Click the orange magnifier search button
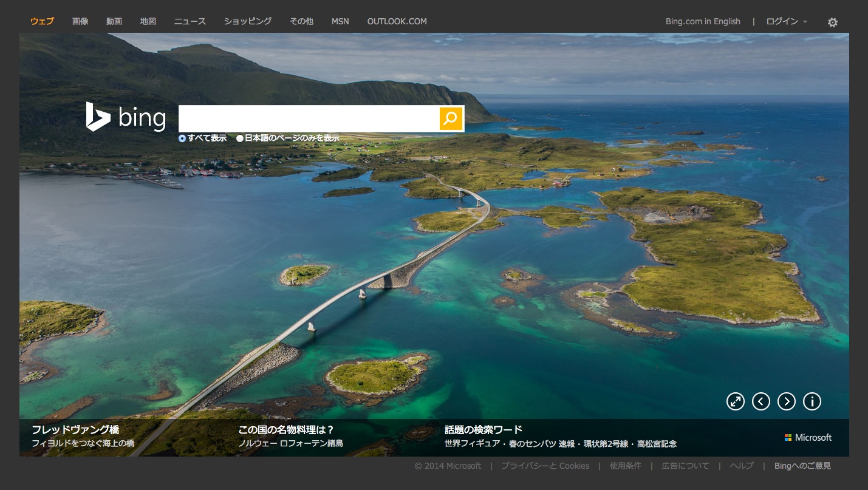This screenshot has height=490, width=868. coord(451,118)
